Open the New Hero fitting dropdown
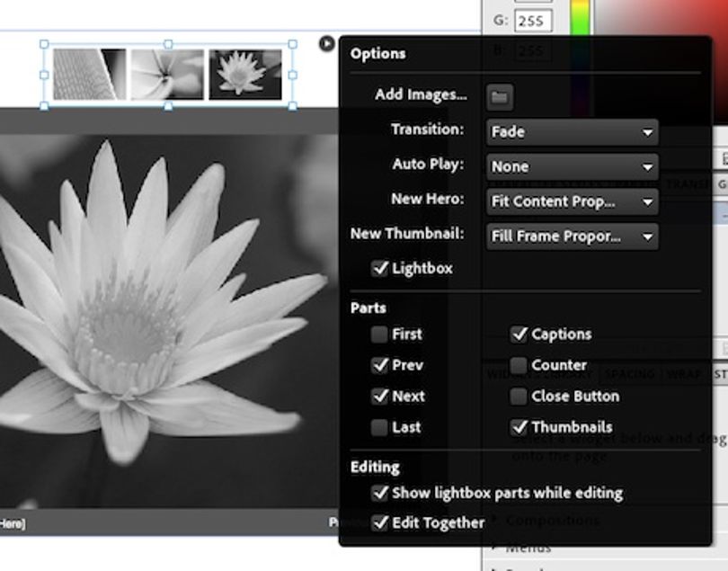The height and width of the screenshot is (571, 728). (572, 201)
